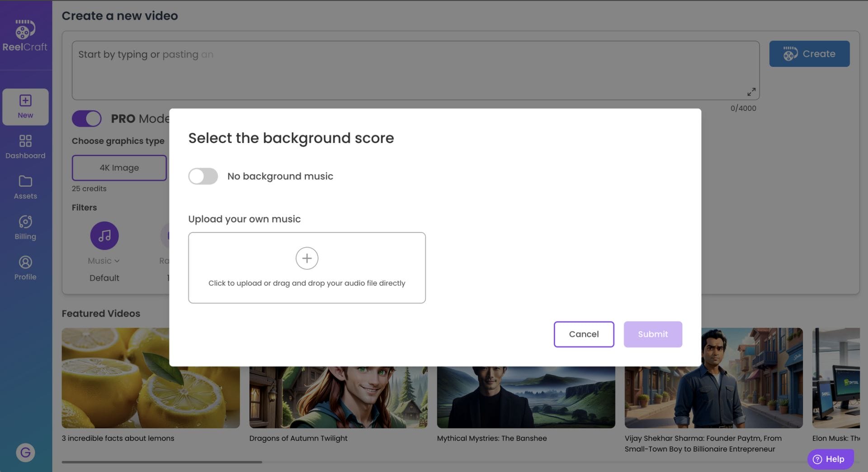Enable the No background music toggle
The width and height of the screenshot is (868, 472).
pos(203,176)
